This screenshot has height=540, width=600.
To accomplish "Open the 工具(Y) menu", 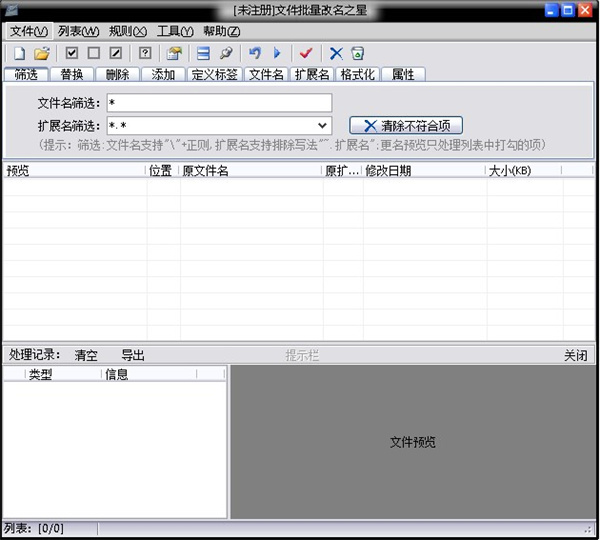I will (x=174, y=31).
